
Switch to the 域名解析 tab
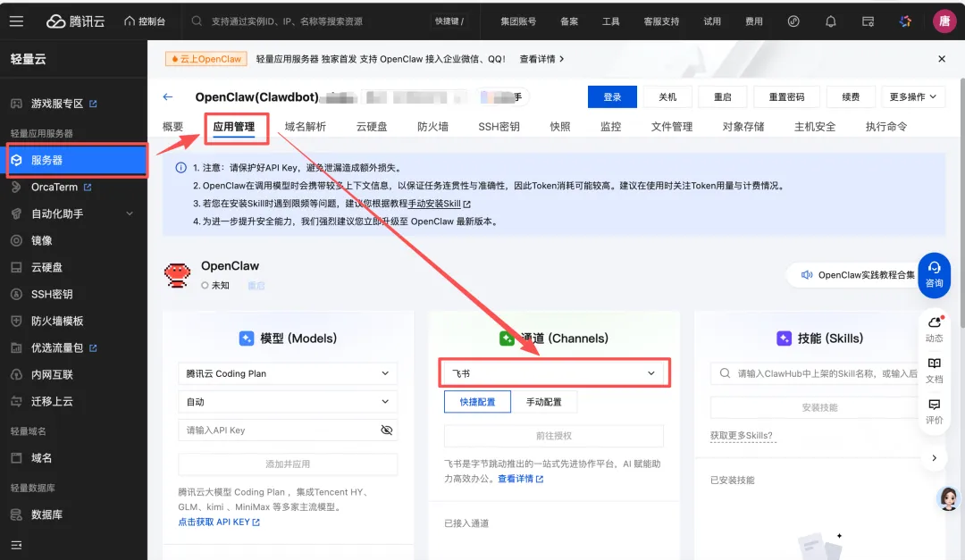pyautogui.click(x=306, y=127)
